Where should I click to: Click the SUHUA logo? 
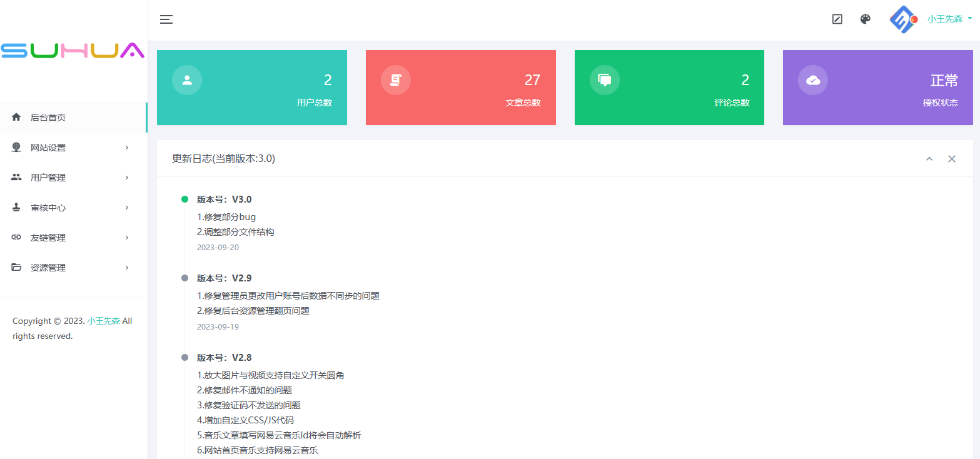73,51
